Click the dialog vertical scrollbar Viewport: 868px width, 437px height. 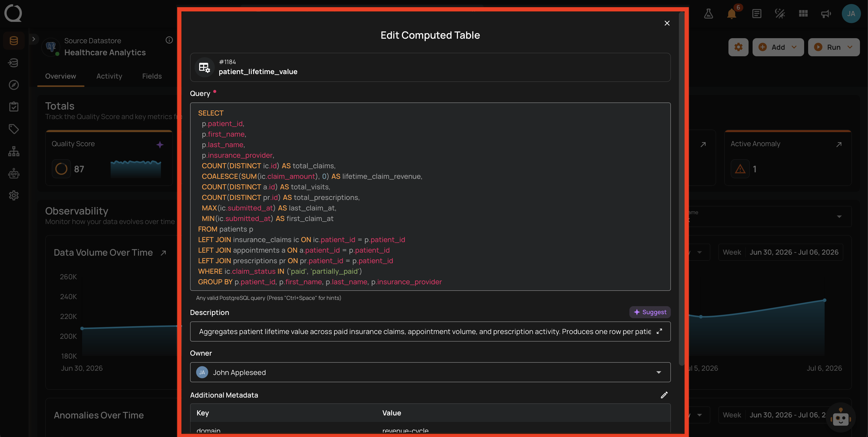[681, 189]
